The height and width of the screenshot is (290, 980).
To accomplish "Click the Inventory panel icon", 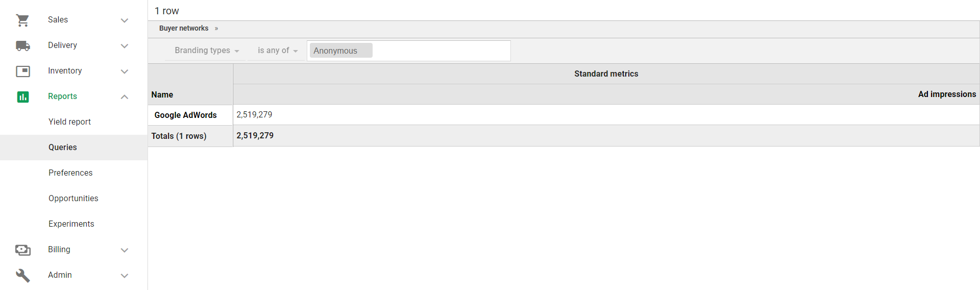I will point(22,71).
